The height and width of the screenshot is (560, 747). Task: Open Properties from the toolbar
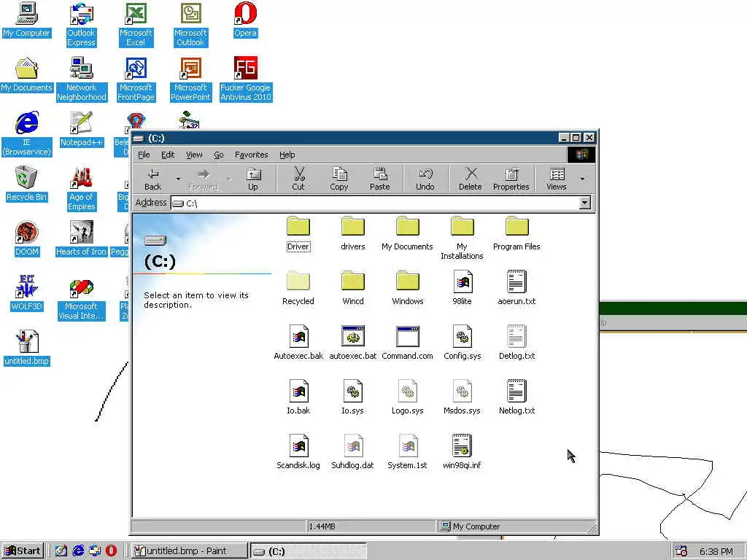(511, 179)
